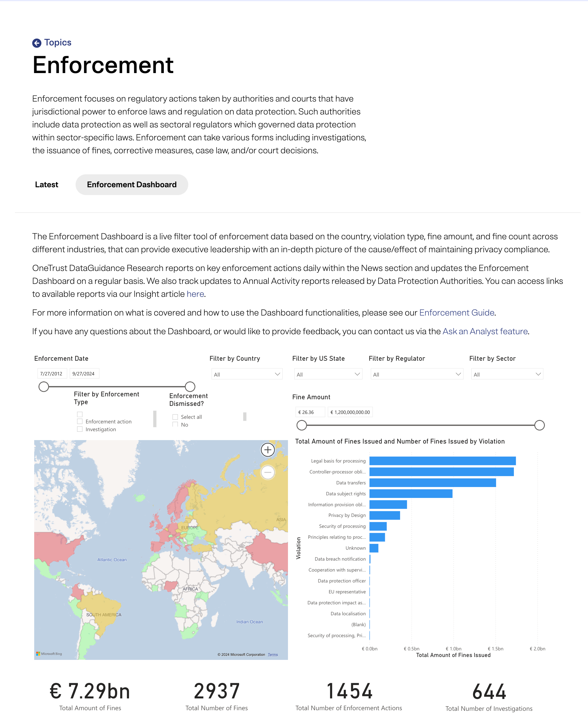Screen dimensions: 588x722
Task: Check the Investigation checkbox
Action: (80, 429)
